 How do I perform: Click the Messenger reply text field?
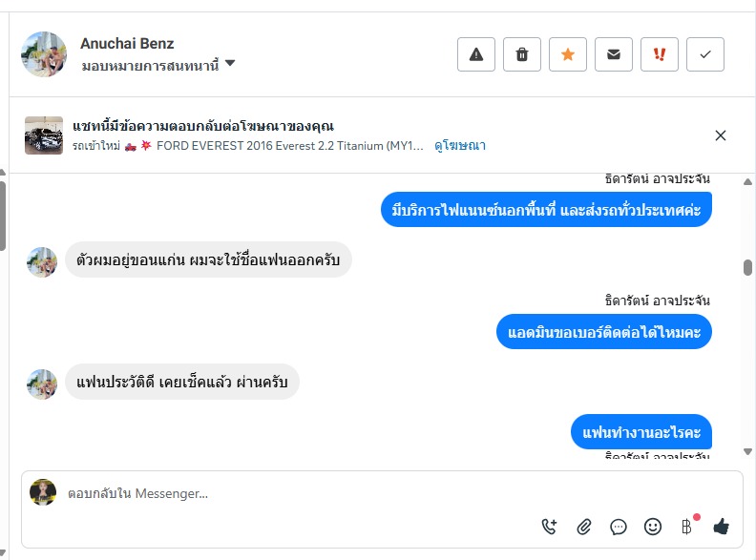tap(286, 493)
